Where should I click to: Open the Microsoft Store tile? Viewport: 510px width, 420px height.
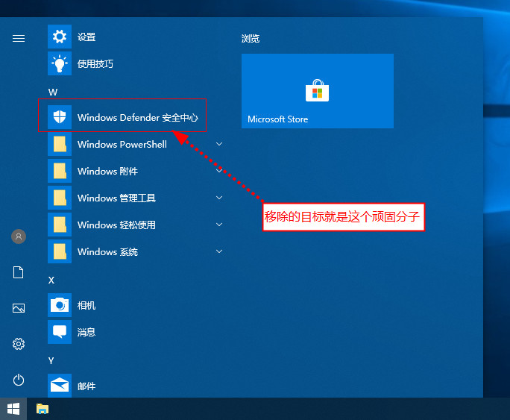(x=317, y=91)
